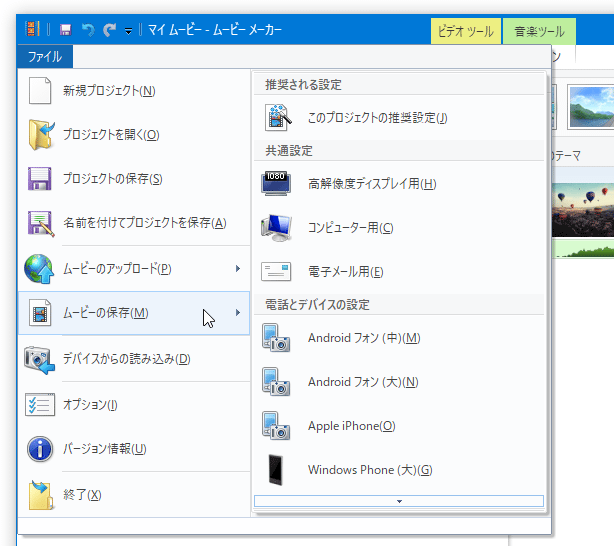Click the folder icon for プロジェクトを開く
Viewport: 614px width, 546px height.
pyautogui.click(x=41, y=135)
